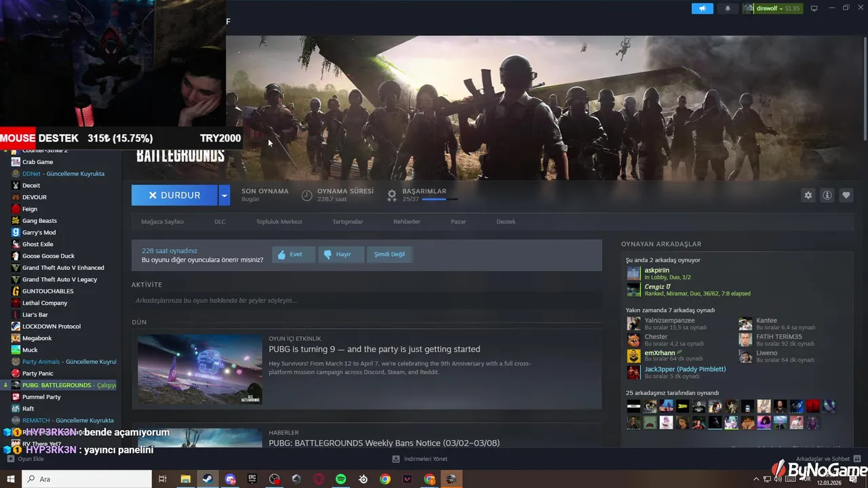Open Steam announcements megaphone button

pos(703,8)
